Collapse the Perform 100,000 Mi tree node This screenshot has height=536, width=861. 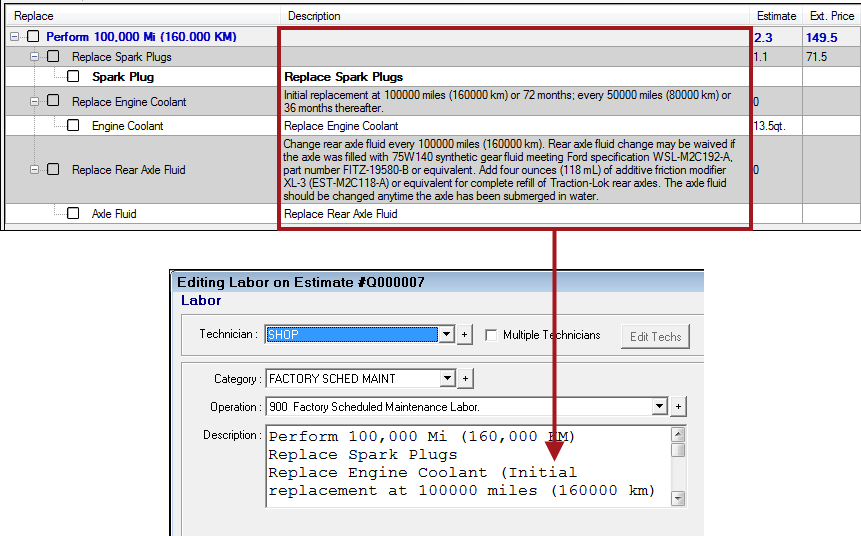[x=15, y=36]
